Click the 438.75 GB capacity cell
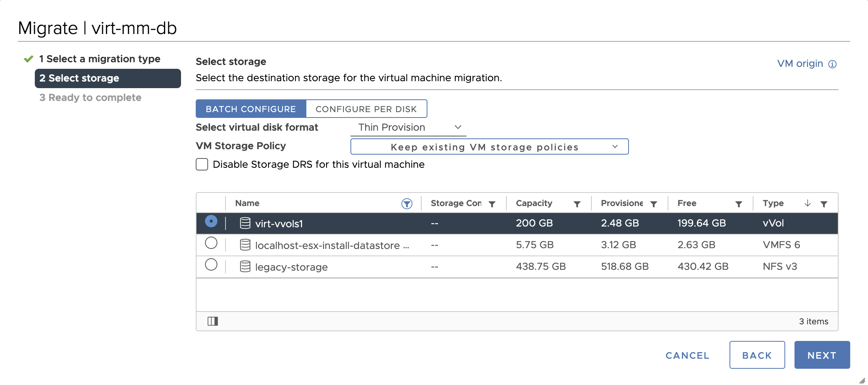 point(541,266)
